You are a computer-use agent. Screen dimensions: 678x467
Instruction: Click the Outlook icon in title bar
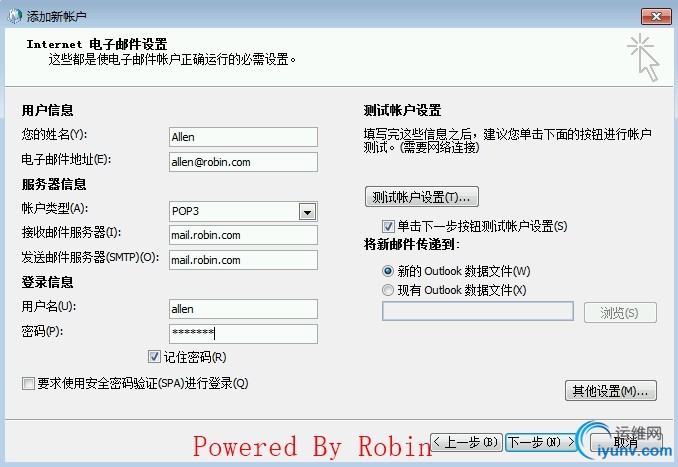pyautogui.click(x=15, y=16)
